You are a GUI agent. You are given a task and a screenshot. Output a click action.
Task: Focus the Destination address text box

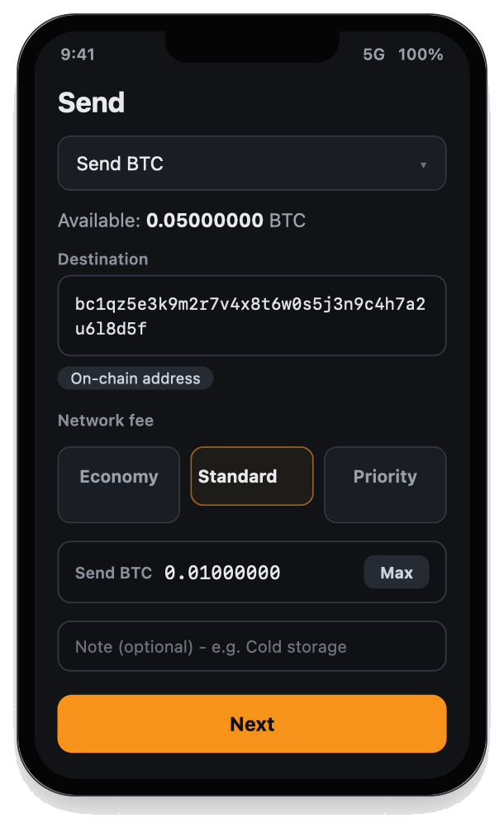[x=252, y=316]
